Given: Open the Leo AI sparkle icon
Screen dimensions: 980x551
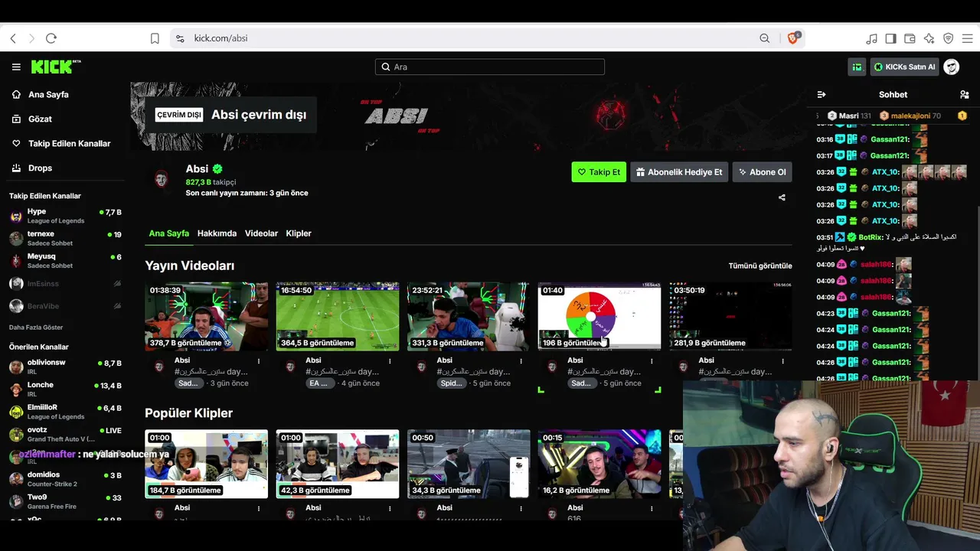Looking at the screenshot, I should [x=929, y=38].
